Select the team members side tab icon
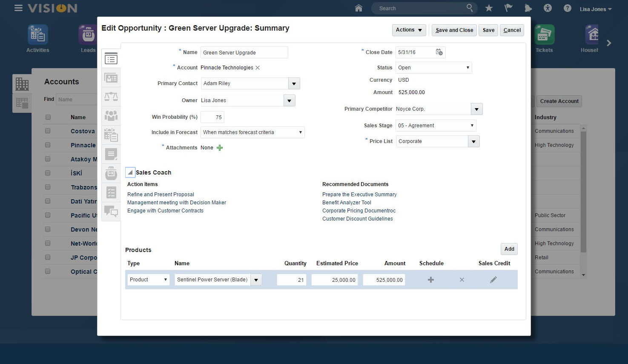 click(x=111, y=116)
